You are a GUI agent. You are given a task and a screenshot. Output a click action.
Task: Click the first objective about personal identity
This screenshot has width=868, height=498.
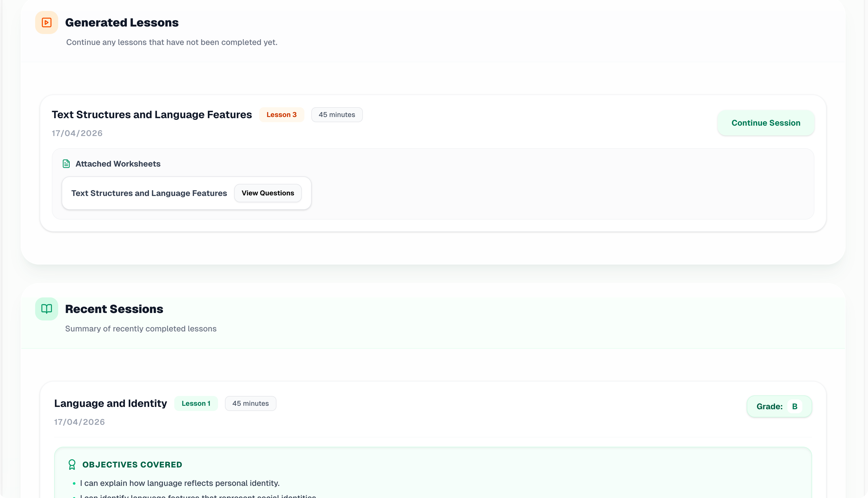[180, 483]
